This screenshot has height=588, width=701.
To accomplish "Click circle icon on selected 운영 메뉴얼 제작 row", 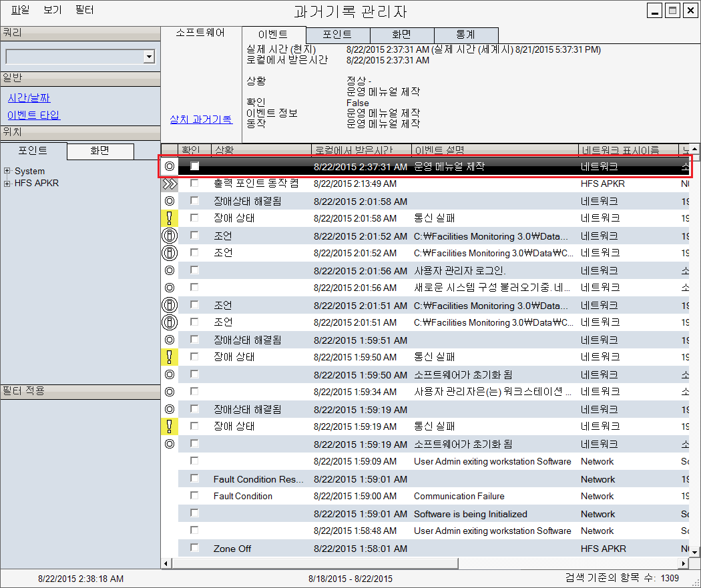I will pyautogui.click(x=170, y=166).
